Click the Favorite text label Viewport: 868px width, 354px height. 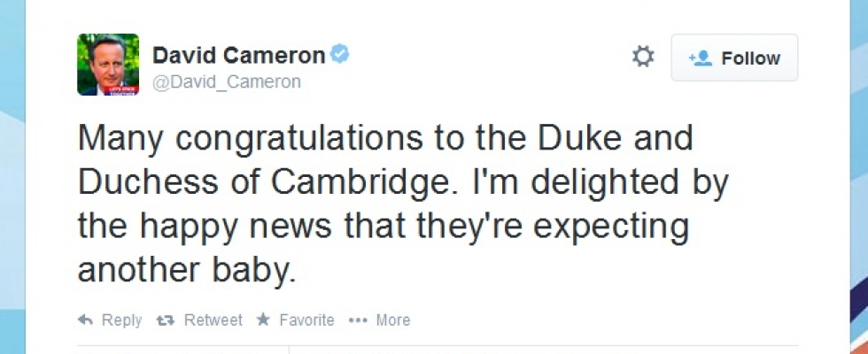[x=306, y=320]
